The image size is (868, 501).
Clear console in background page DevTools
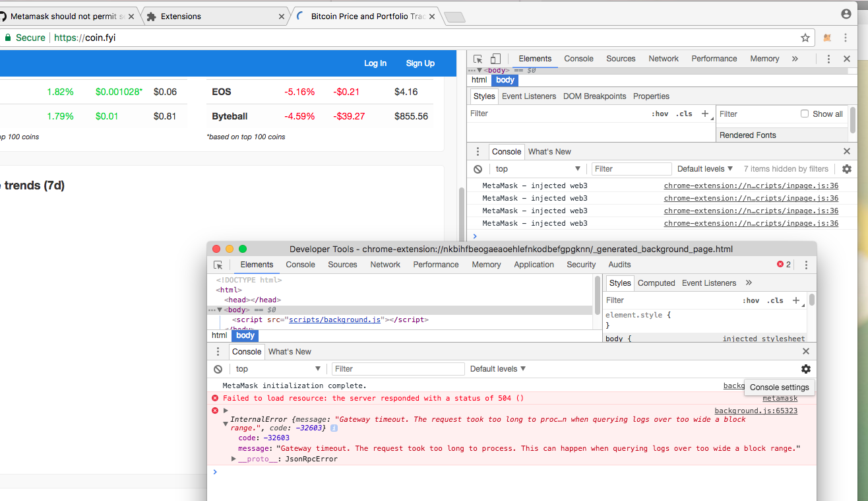(x=218, y=369)
